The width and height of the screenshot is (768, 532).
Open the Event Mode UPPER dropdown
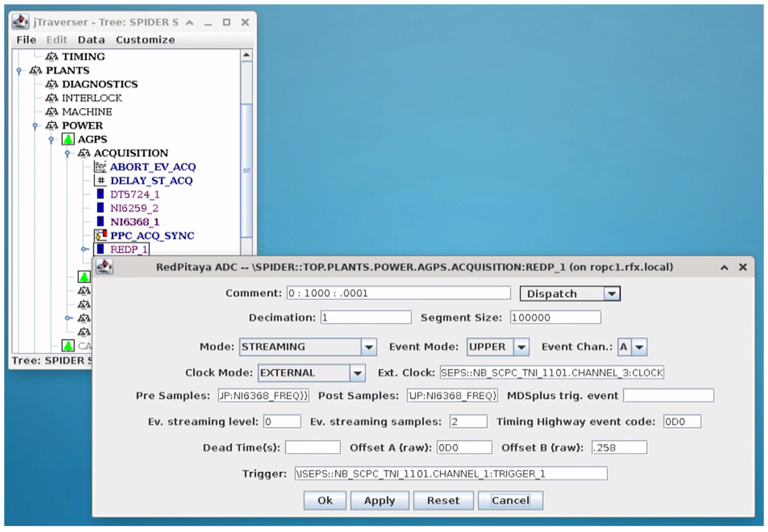point(521,347)
